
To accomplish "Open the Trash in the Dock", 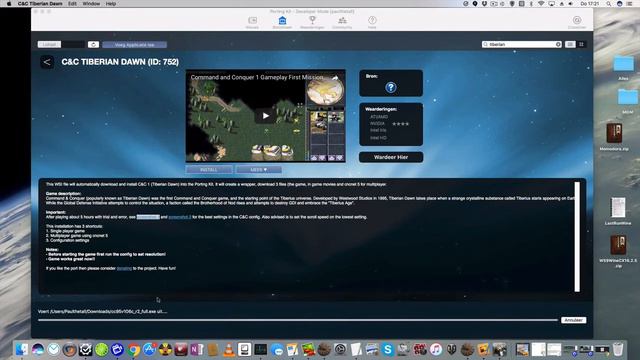I will (x=618, y=349).
